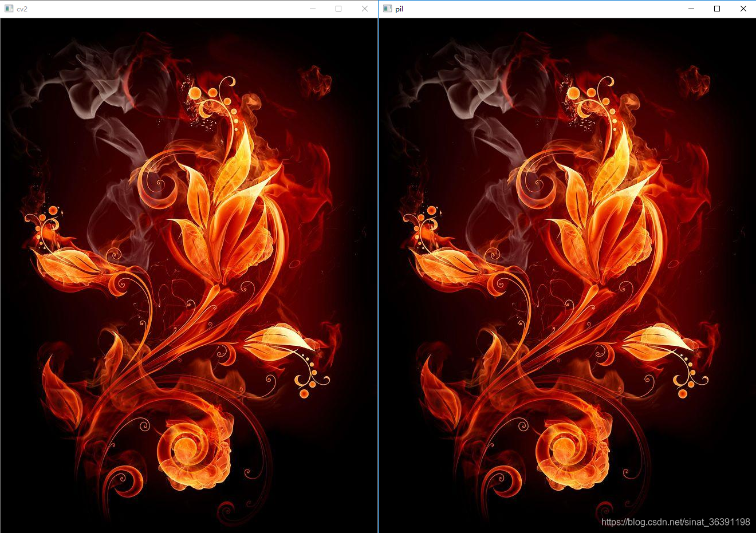Maximize the pil window
Screen dimensions: 756x533
(x=716, y=9)
